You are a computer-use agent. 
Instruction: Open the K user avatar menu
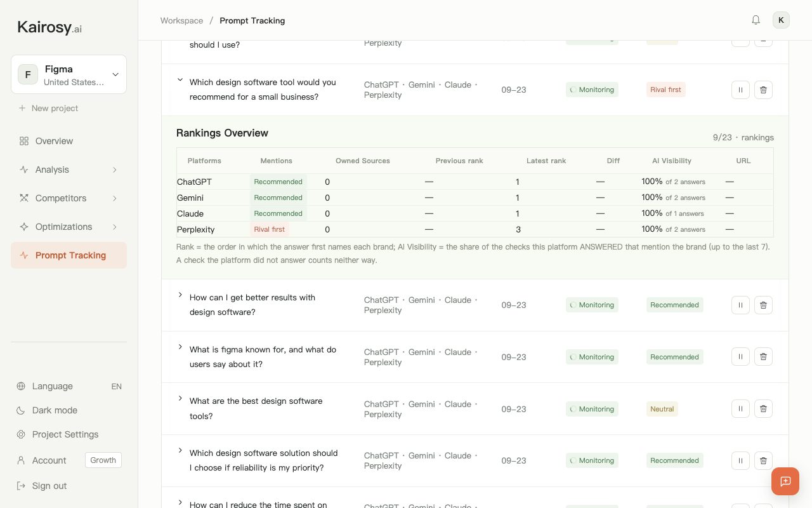pyautogui.click(x=781, y=20)
